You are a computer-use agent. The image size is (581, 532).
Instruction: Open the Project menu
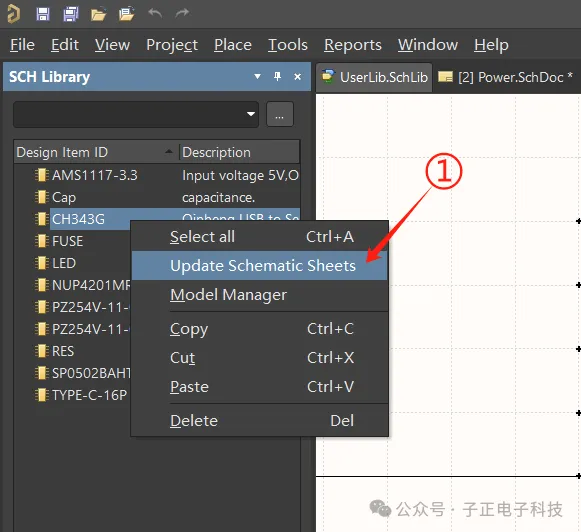pos(172,45)
